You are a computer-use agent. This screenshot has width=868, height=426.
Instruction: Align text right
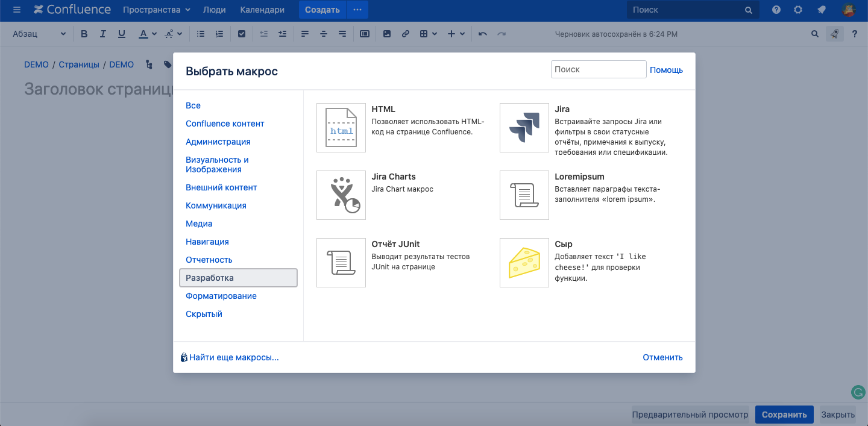pos(342,34)
